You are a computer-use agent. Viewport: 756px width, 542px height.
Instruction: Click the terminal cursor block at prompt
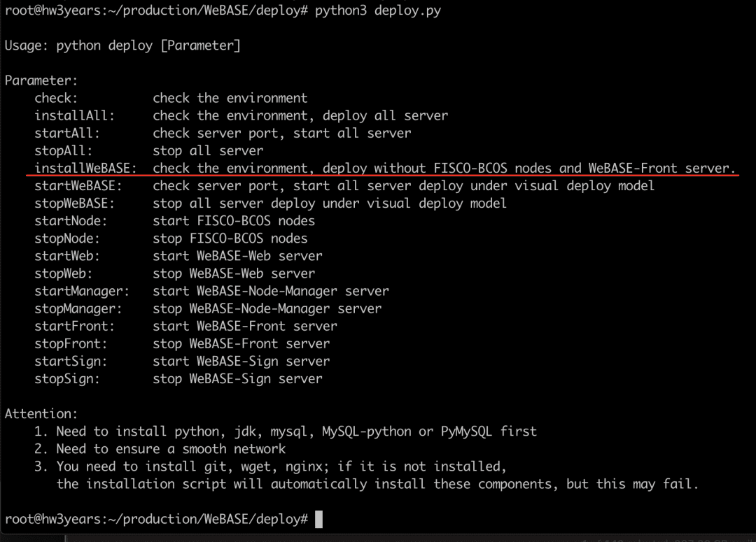(318, 520)
